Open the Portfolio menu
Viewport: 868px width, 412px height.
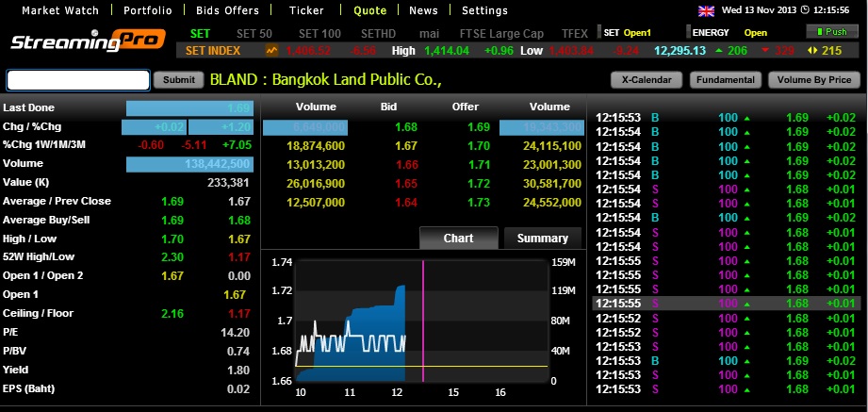[x=147, y=10]
